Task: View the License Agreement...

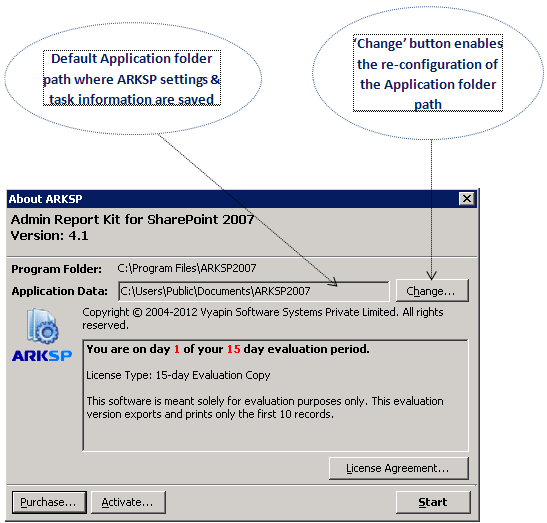Action: [x=398, y=468]
